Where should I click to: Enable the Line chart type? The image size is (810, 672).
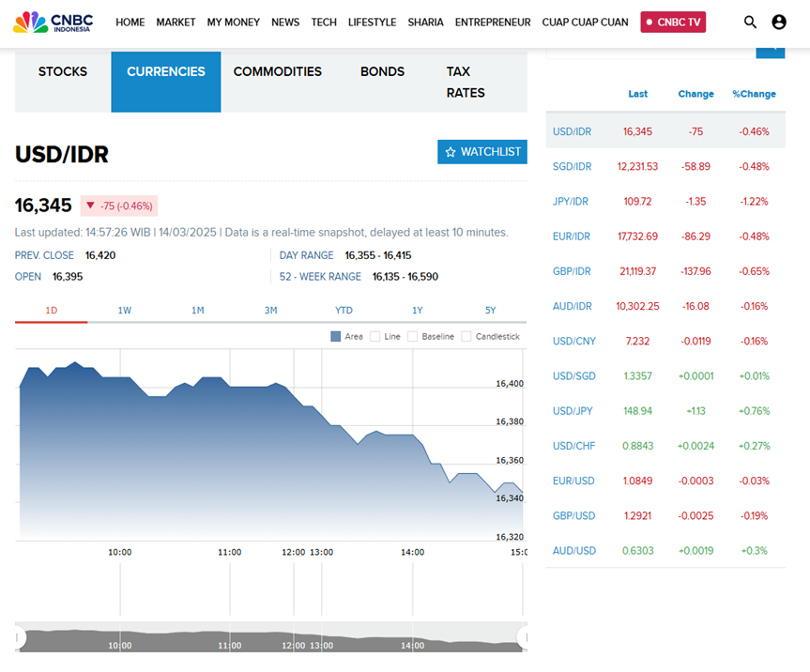375,336
